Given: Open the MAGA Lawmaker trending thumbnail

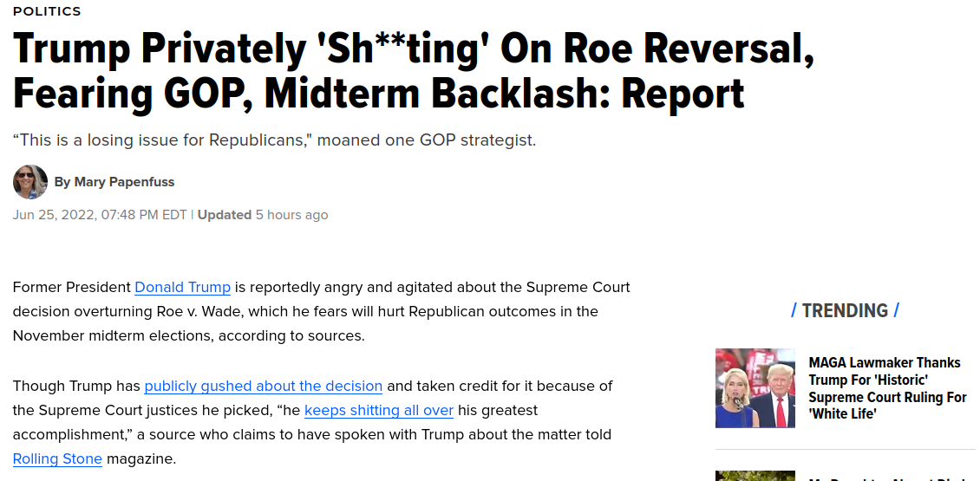Looking at the screenshot, I should coord(755,388).
